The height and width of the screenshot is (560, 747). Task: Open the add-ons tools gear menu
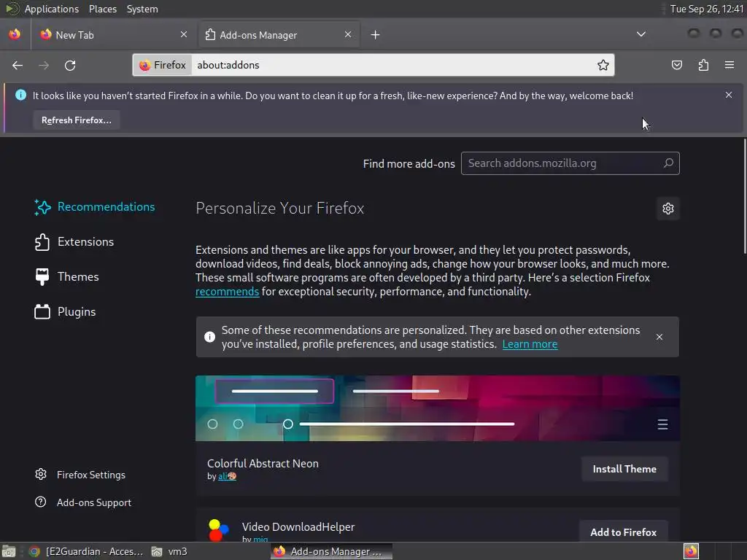668,209
